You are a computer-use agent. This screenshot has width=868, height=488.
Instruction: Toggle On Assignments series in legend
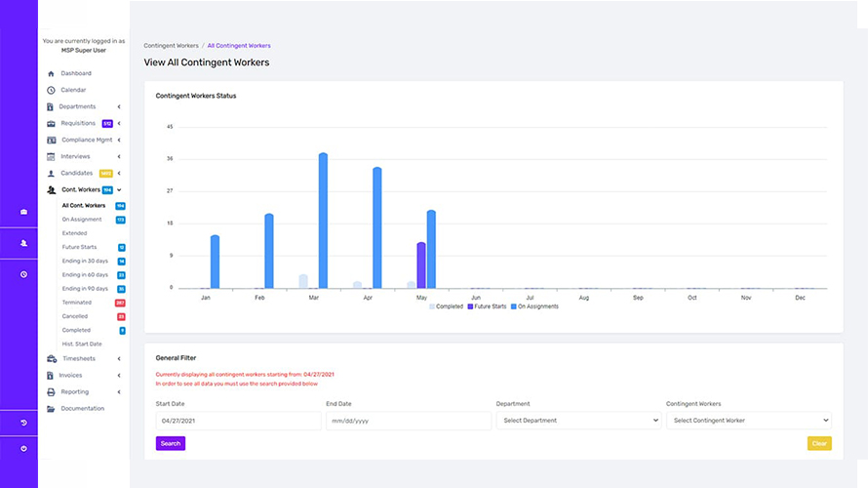[x=534, y=306]
